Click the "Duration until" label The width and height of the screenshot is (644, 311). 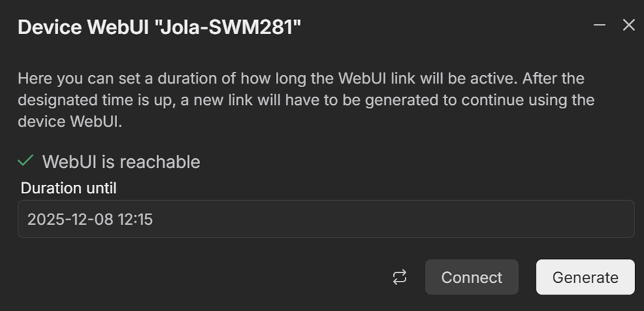pyautogui.click(x=69, y=188)
